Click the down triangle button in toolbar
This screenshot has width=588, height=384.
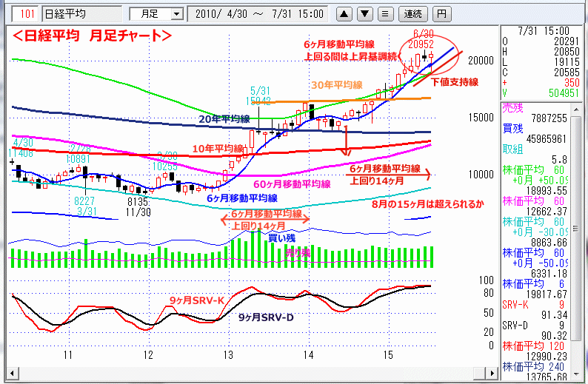[364, 15]
